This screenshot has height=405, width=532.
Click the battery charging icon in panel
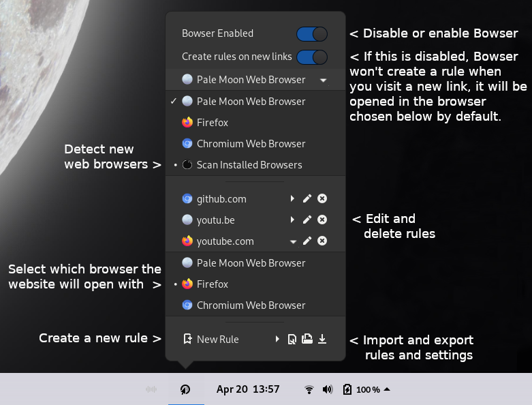click(x=347, y=389)
